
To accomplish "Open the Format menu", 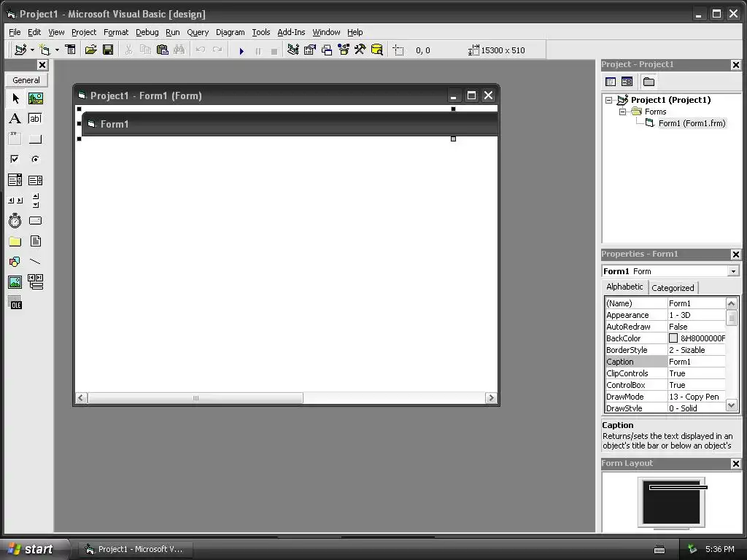I will tap(116, 32).
